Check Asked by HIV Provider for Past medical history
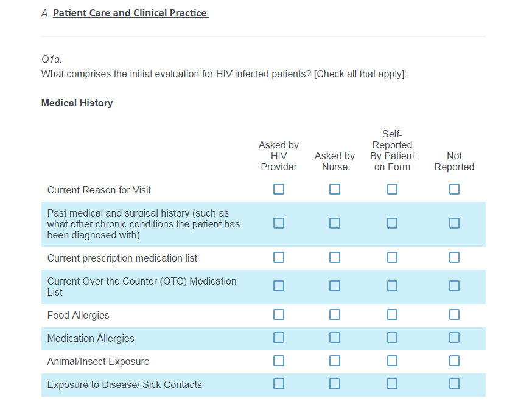The height and width of the screenshot is (402, 532). [x=279, y=223]
